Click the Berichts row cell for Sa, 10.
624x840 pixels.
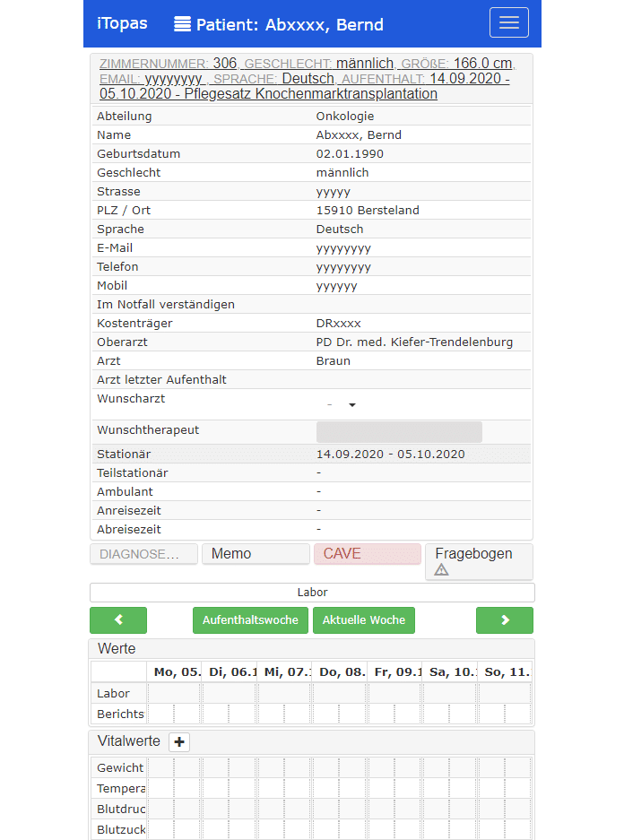449,714
